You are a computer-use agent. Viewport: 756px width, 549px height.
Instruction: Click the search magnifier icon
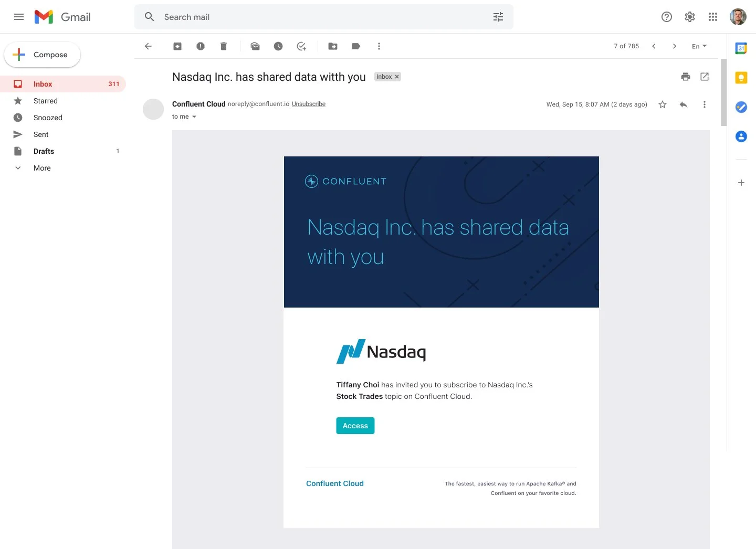150,17
